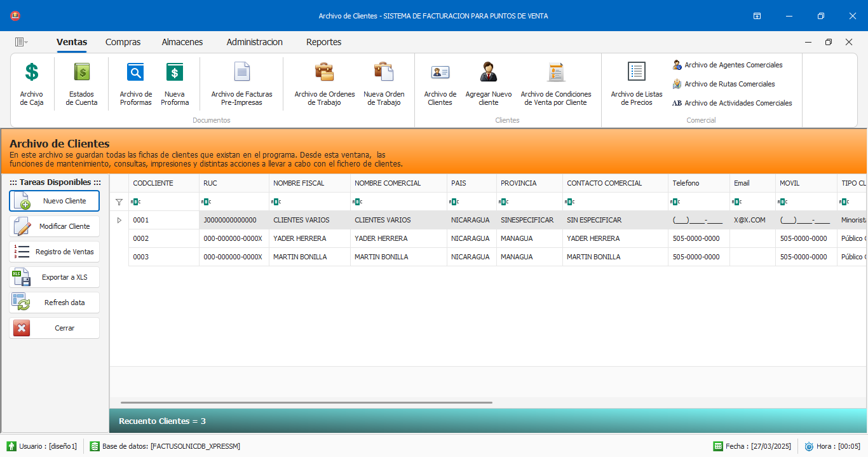Click SINESPECIFICAR province cell
Image resolution: width=868 pixels, height=457 pixels.
pos(529,220)
